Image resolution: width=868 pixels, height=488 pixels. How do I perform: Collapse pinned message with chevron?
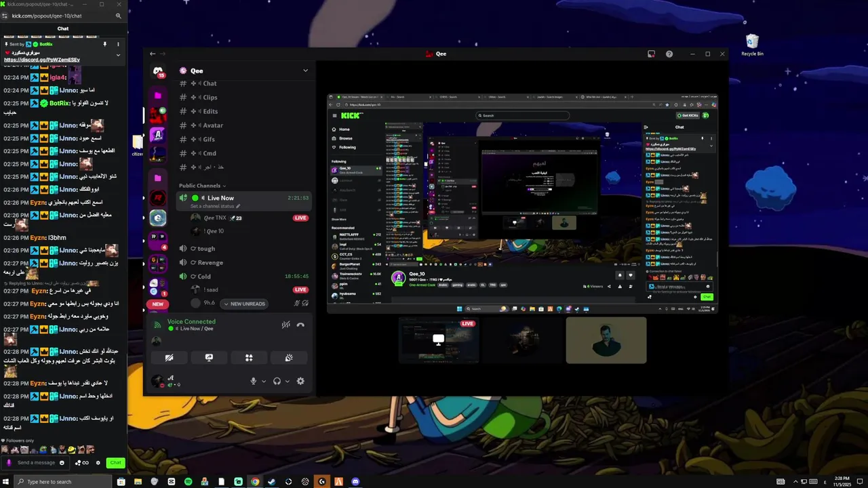[x=118, y=55]
